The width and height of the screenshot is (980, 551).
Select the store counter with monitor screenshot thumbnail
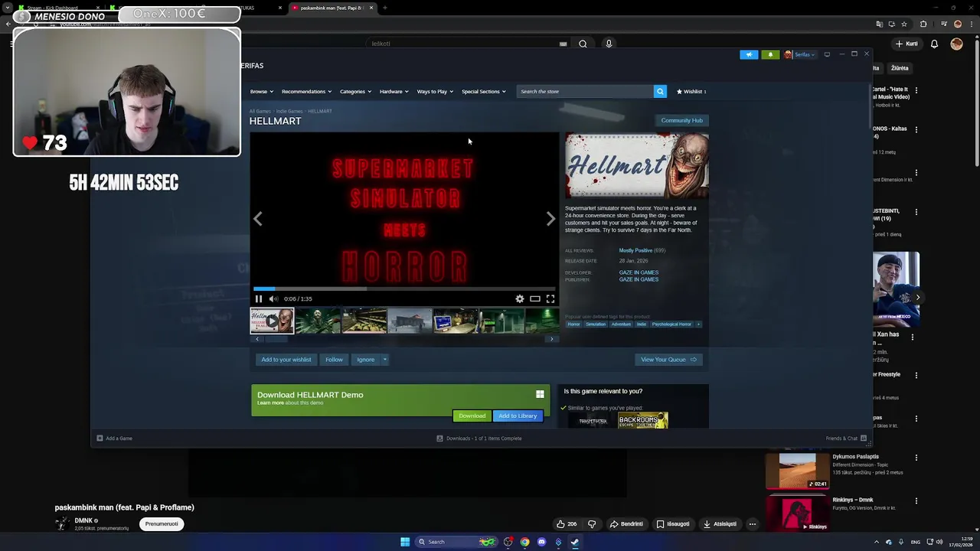click(456, 321)
